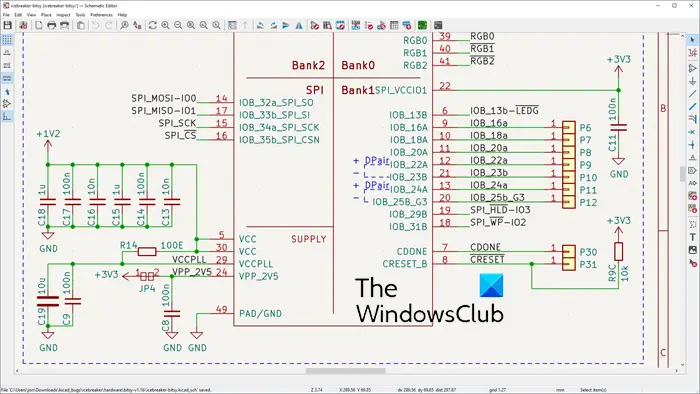
Task: Select the wire-to-bus entry tool
Action: click(692, 120)
